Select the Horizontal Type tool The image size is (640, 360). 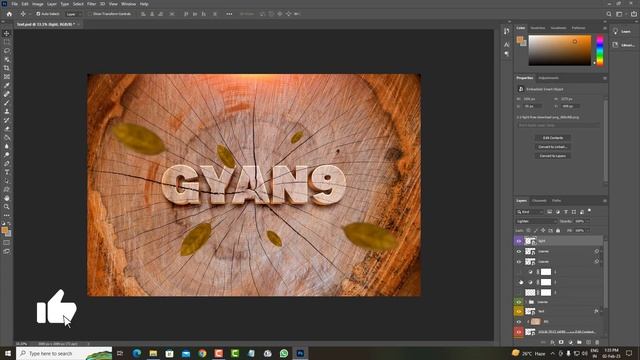tap(7, 172)
